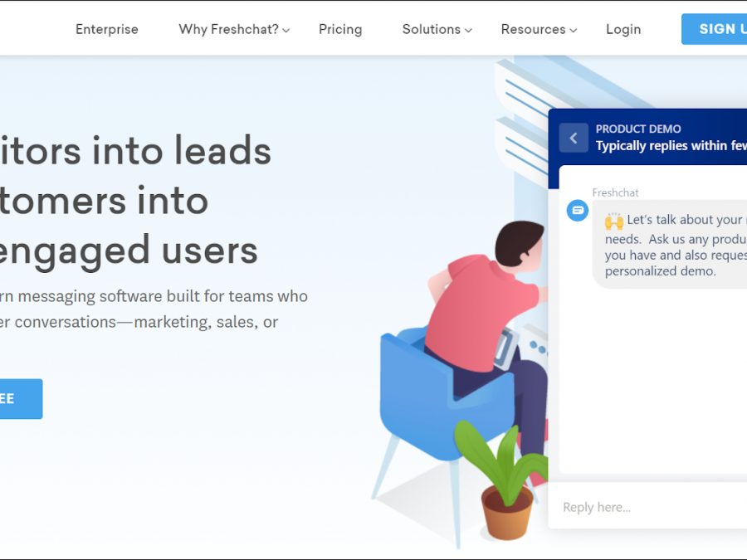Click the raised hands emoji in message
Image resolution: width=747 pixels, height=560 pixels.
click(614, 222)
